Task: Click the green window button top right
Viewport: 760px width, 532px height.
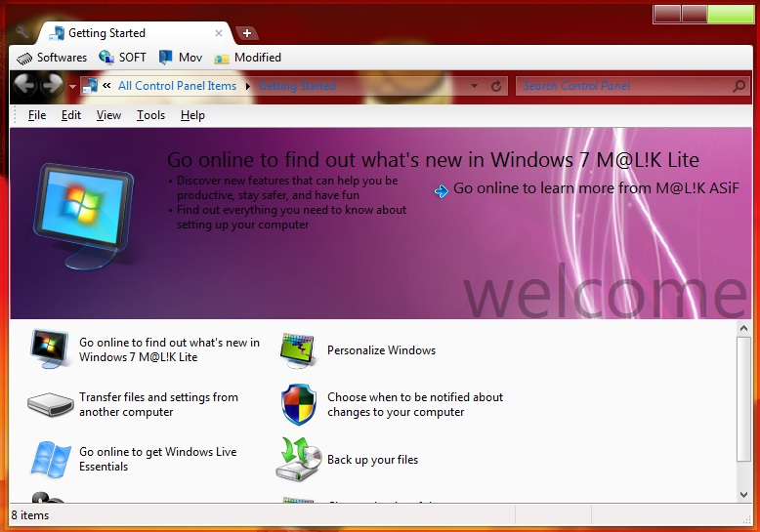Action: click(731, 15)
